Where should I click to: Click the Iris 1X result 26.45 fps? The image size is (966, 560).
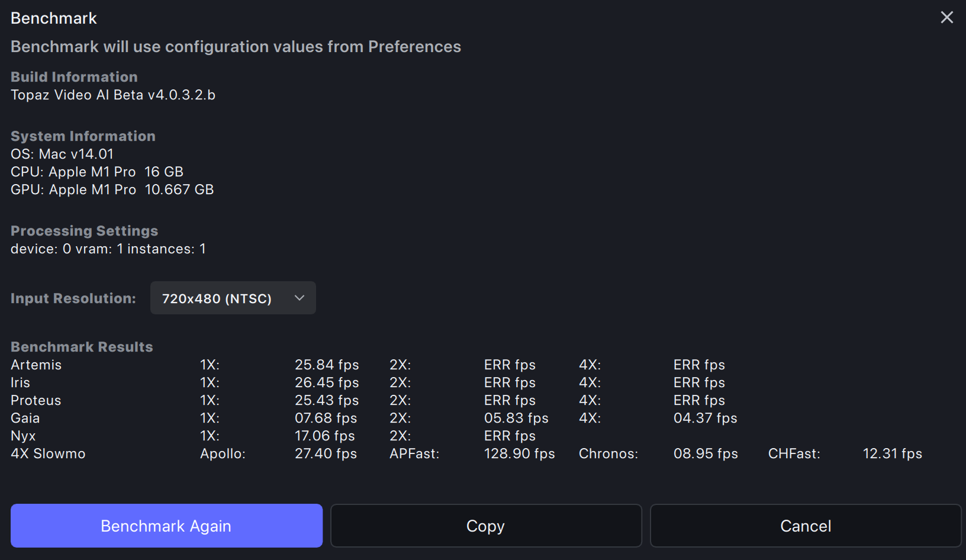327,383
